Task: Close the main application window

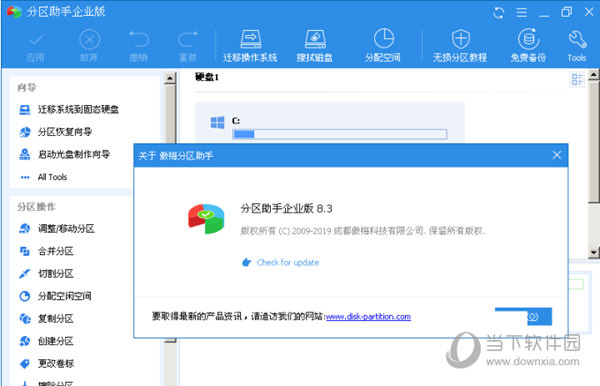Action: [589, 12]
